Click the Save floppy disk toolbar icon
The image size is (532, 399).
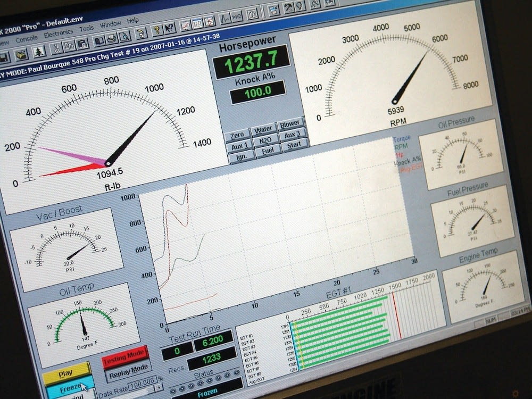pyautogui.click(x=3, y=59)
